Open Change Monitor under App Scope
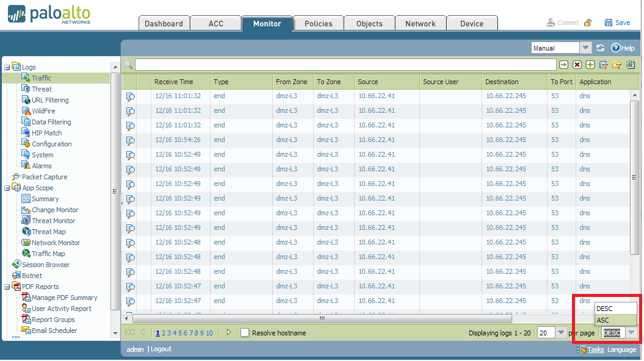The height and width of the screenshot is (361, 644). [54, 210]
